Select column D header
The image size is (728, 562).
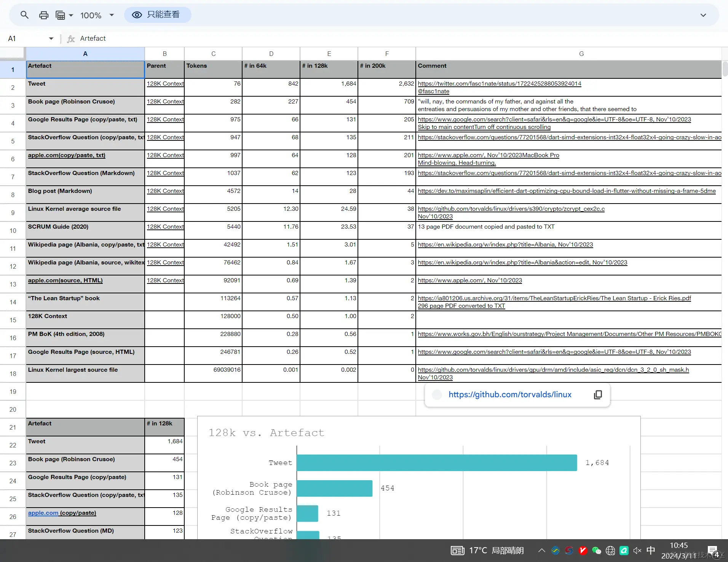tap(271, 54)
